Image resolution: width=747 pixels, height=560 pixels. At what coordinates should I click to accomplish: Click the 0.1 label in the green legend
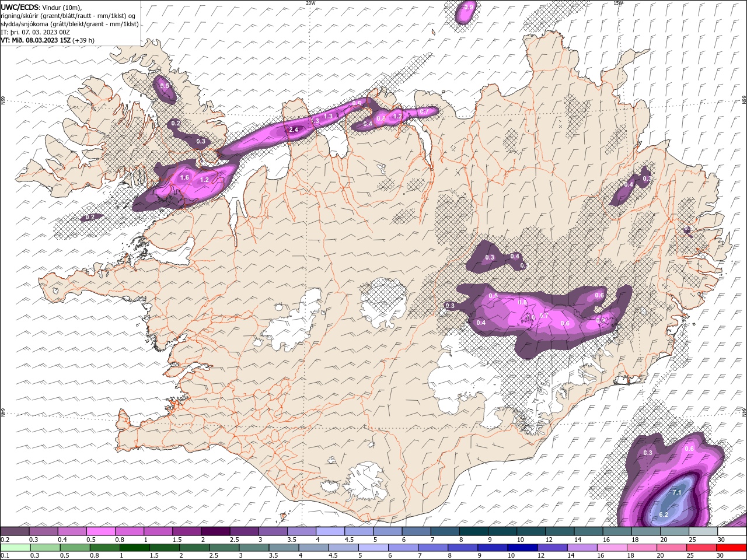point(5,555)
